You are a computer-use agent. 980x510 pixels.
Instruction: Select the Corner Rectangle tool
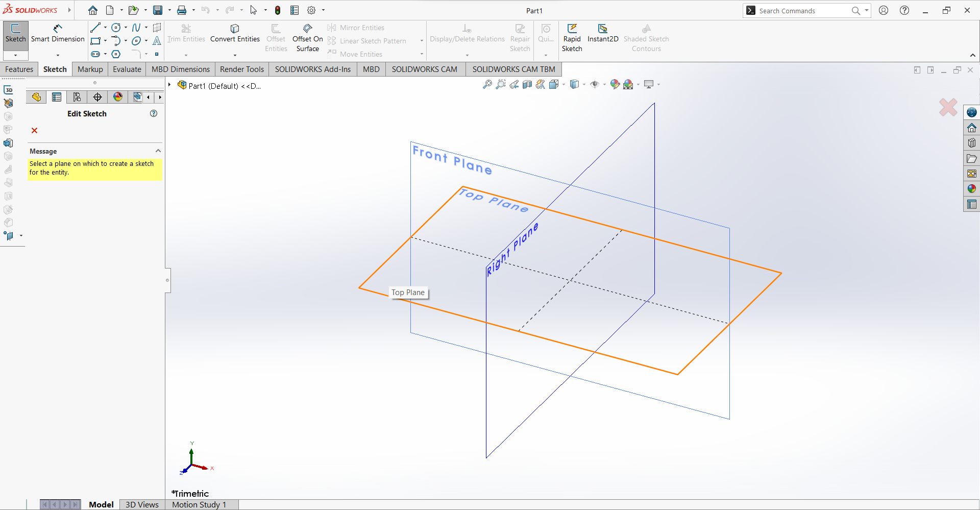96,41
